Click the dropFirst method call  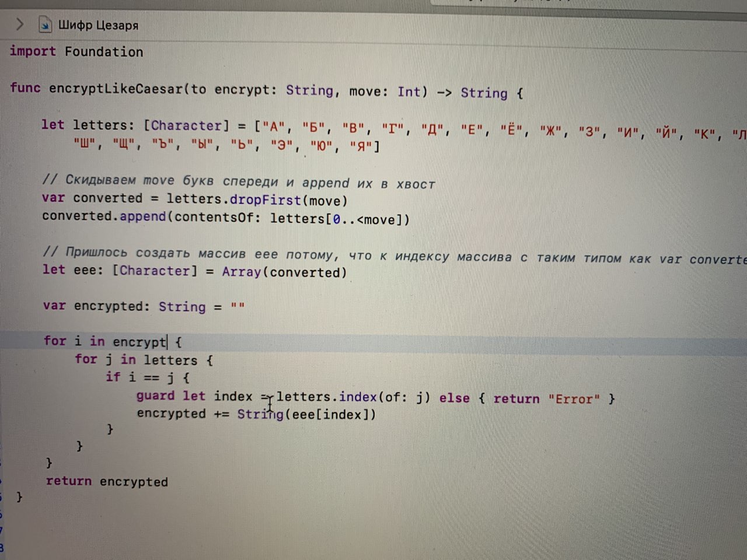265,200
